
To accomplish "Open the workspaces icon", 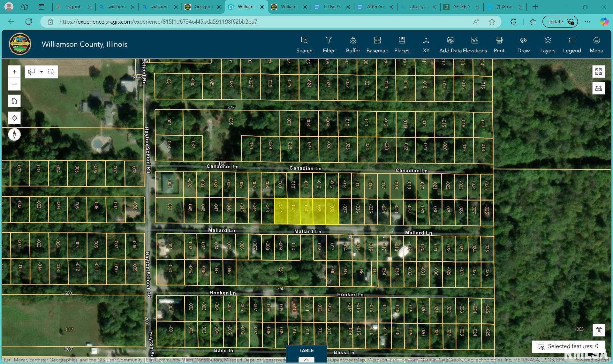I will (x=25, y=7).
